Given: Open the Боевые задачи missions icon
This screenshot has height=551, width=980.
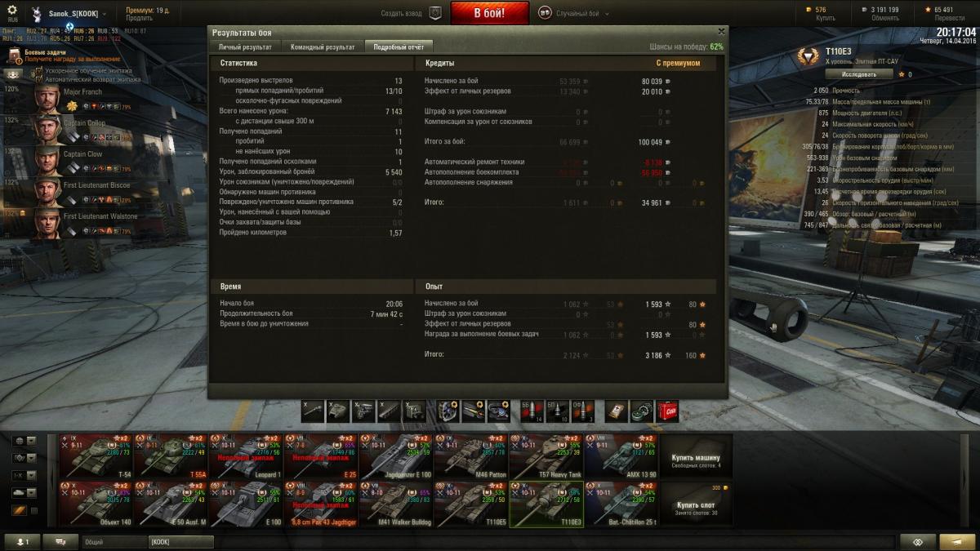Looking at the screenshot, I should click(x=15, y=55).
